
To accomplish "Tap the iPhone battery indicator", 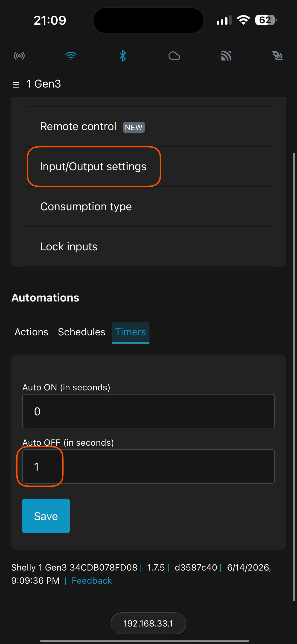I will (x=266, y=20).
